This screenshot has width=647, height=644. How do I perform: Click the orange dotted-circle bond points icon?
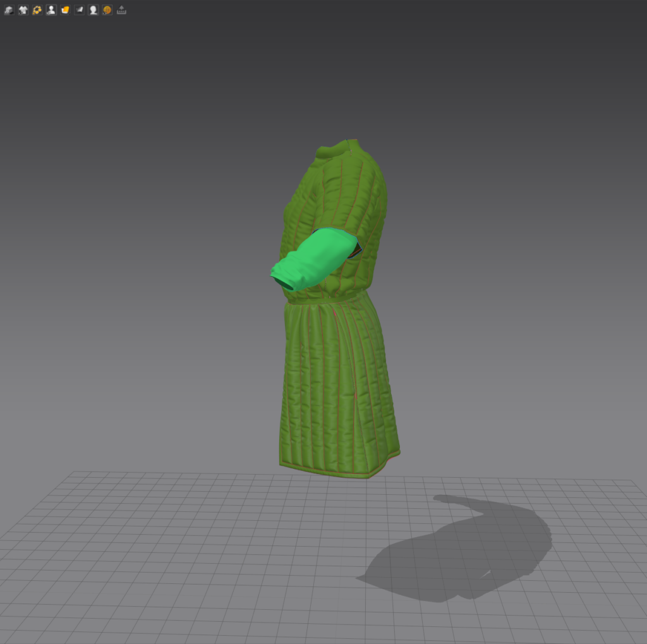click(x=37, y=10)
